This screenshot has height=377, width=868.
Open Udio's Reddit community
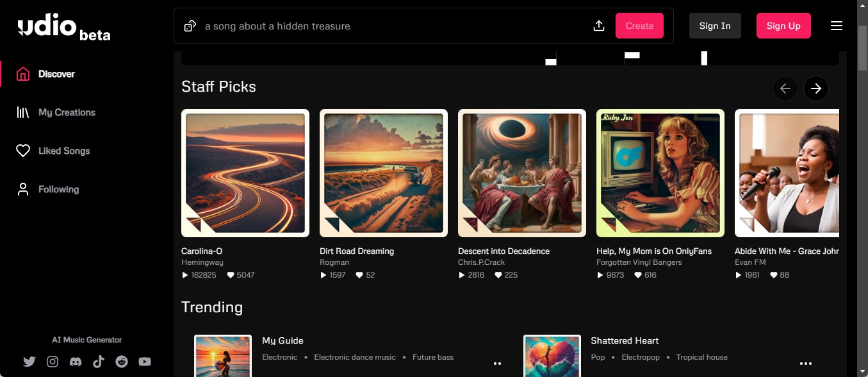pyautogui.click(x=122, y=362)
